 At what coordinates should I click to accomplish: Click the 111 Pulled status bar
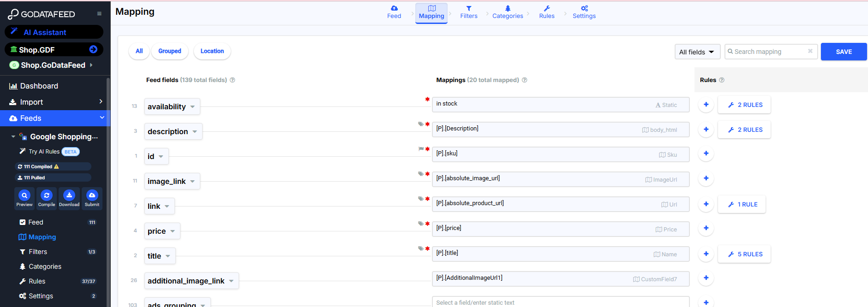click(x=53, y=177)
